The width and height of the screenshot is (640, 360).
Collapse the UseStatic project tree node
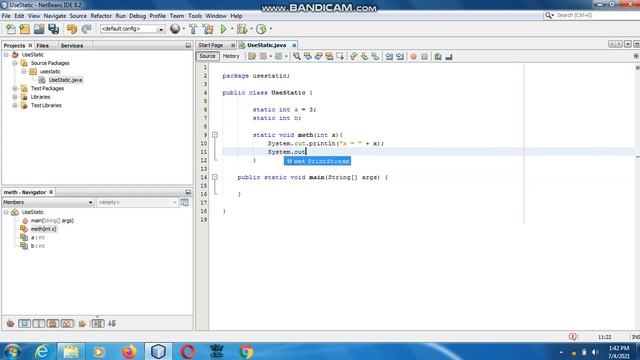(6, 54)
